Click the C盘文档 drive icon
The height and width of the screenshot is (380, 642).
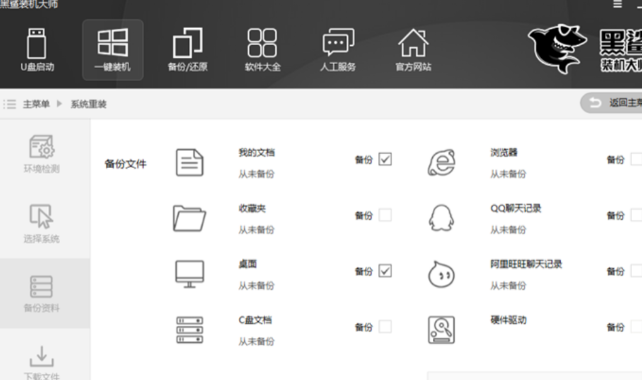point(189,330)
